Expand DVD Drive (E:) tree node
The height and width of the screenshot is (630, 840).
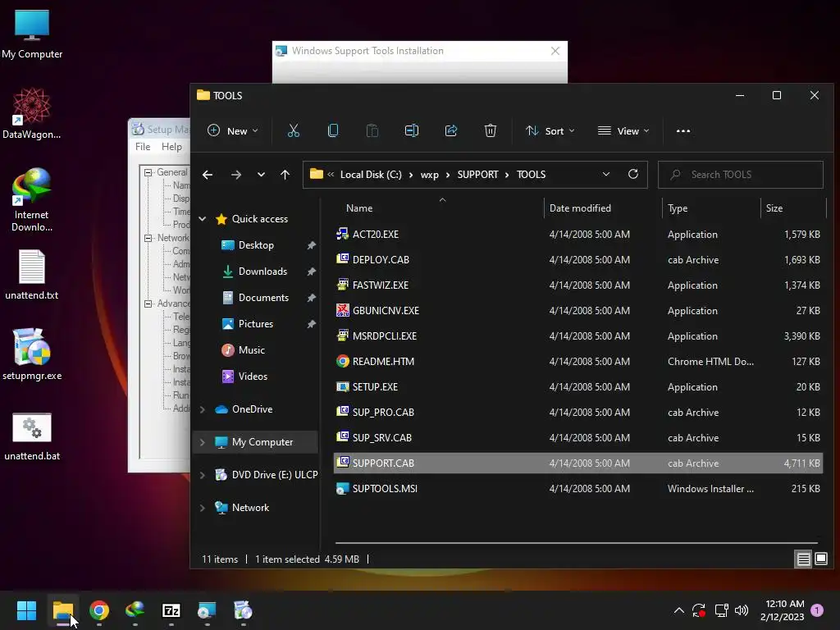point(203,475)
